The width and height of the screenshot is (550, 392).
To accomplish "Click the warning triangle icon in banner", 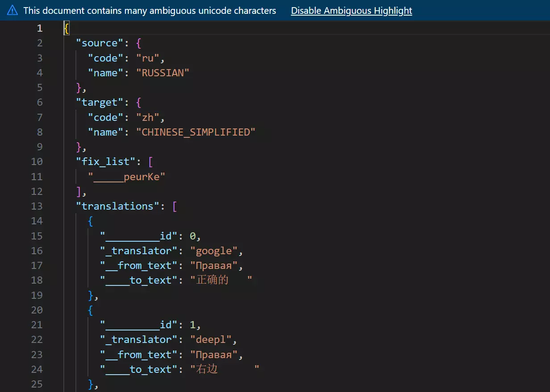I will [x=12, y=10].
